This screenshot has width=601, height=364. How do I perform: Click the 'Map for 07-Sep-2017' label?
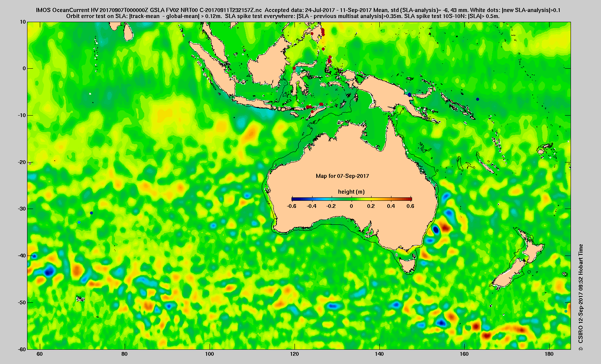coord(342,176)
